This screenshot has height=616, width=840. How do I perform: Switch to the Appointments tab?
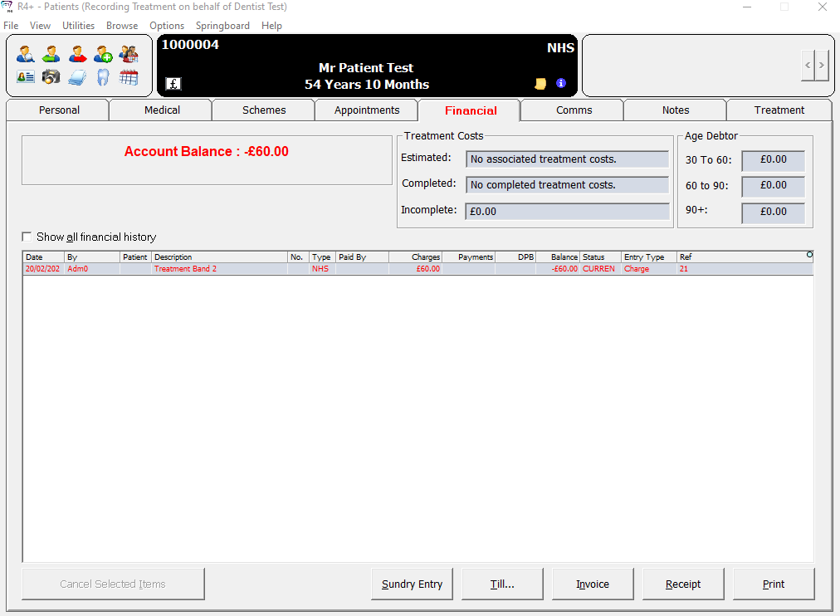(x=367, y=110)
